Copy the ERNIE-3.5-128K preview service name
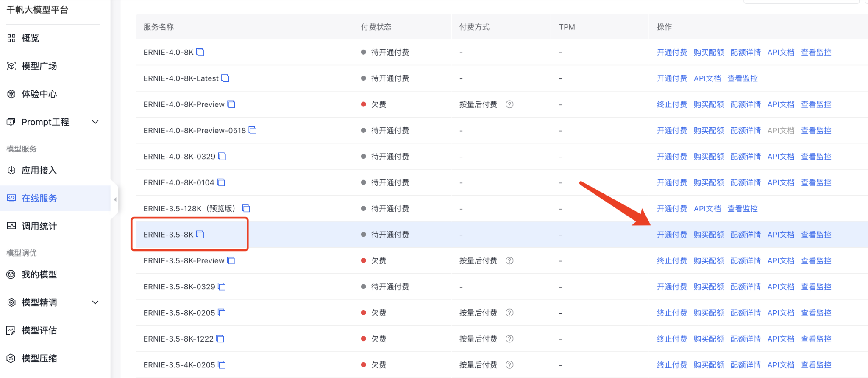The image size is (868, 378). coord(246,209)
